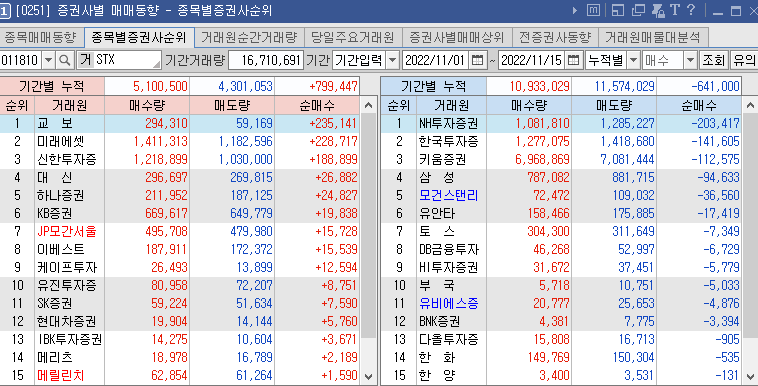758x386 pixels.
Task: Click net sell value -203,417
Action: click(715, 123)
